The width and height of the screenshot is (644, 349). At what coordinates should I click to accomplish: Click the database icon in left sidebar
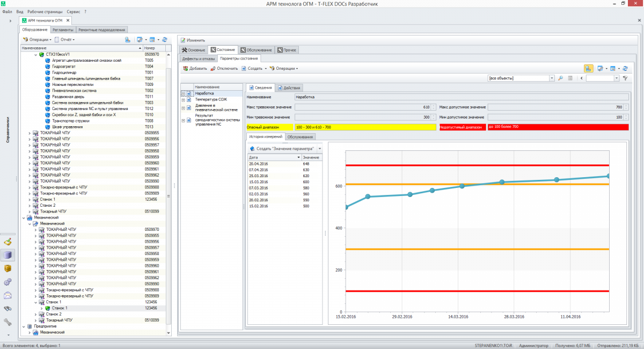tap(8, 255)
